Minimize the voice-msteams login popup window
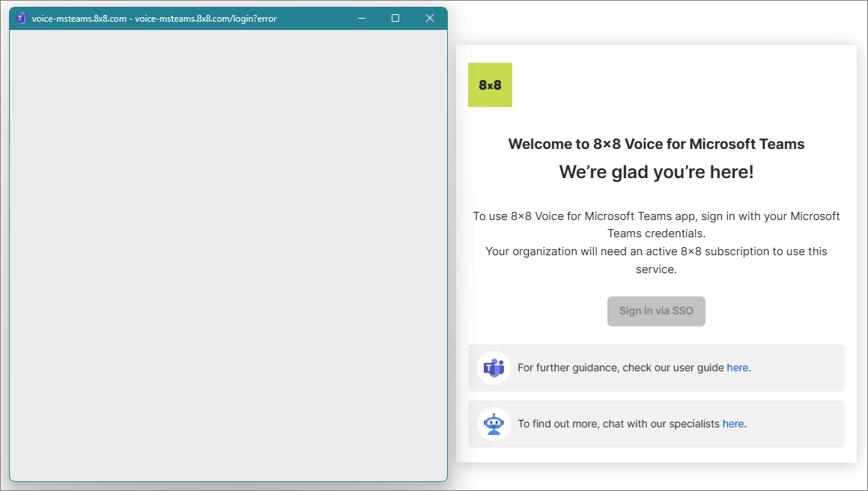This screenshot has height=491, width=868. [x=362, y=18]
